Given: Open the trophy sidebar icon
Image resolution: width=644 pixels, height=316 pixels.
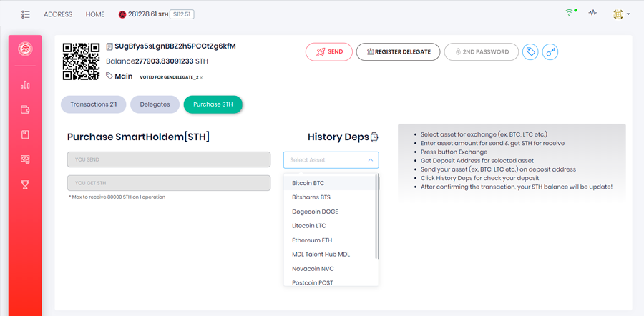Looking at the screenshot, I should click(25, 184).
